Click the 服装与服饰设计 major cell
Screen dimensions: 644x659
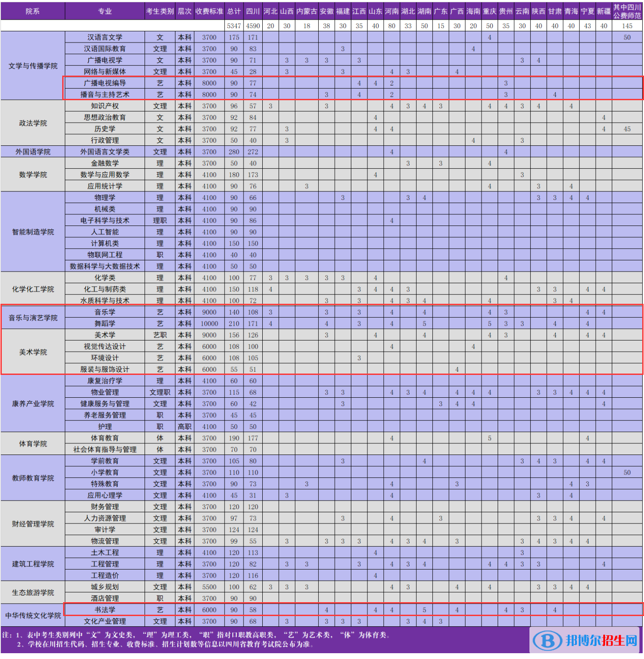pyautogui.click(x=105, y=369)
